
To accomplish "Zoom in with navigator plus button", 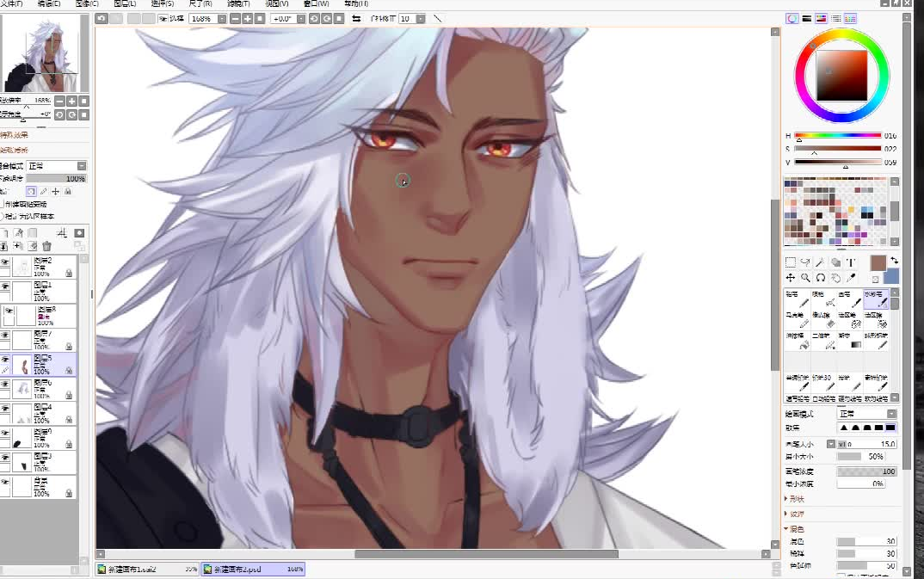I will (72, 102).
